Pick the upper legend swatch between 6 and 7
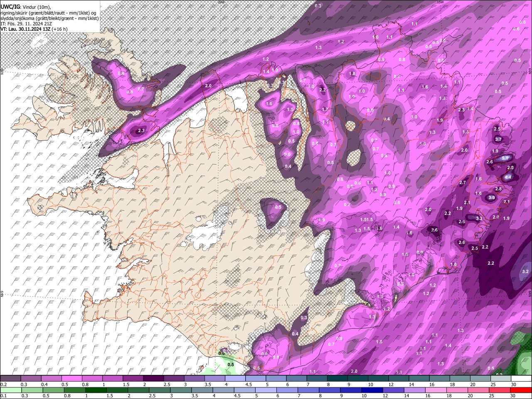The width and height of the screenshot is (532, 399). coord(296,379)
